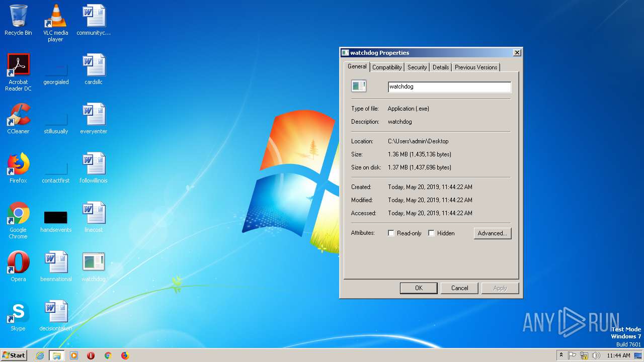Select the Firefox desktop shortcut
This screenshot has width=644, height=362.
[x=18, y=168]
